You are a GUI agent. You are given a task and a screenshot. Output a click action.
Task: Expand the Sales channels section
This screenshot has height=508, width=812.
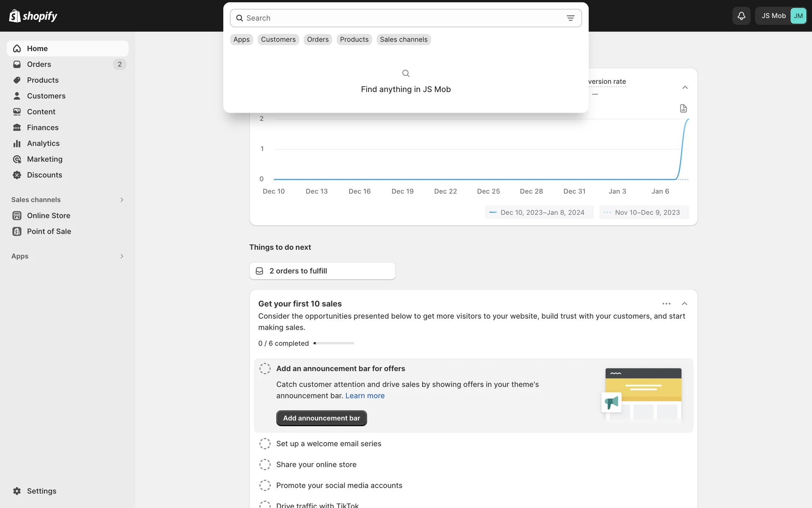[x=121, y=200]
